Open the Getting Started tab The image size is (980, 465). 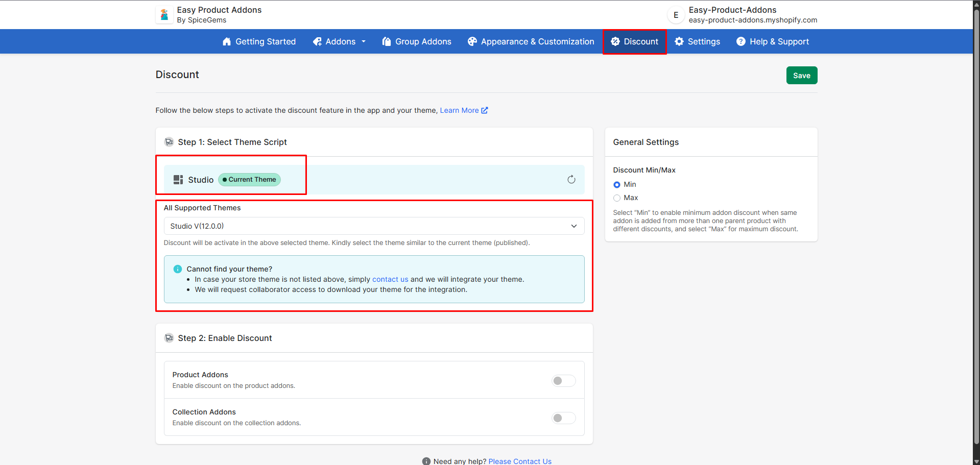259,42
